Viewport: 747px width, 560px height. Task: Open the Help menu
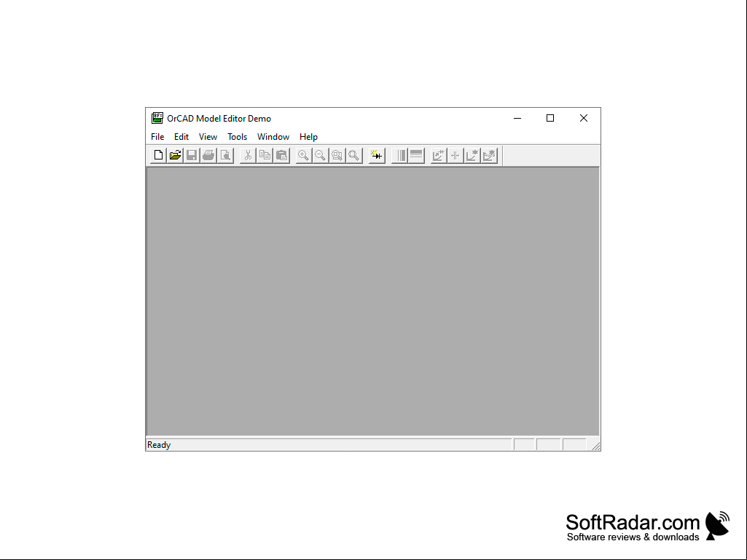(308, 137)
